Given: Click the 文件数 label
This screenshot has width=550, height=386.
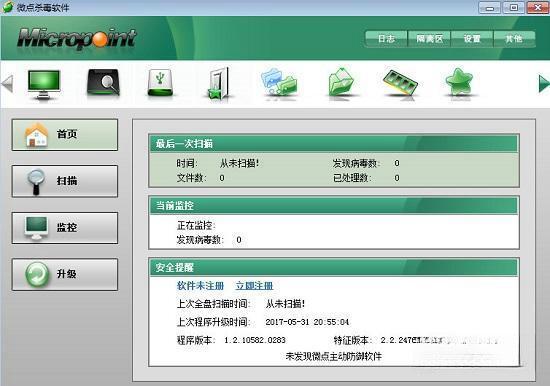Looking at the screenshot, I should pos(191,178).
